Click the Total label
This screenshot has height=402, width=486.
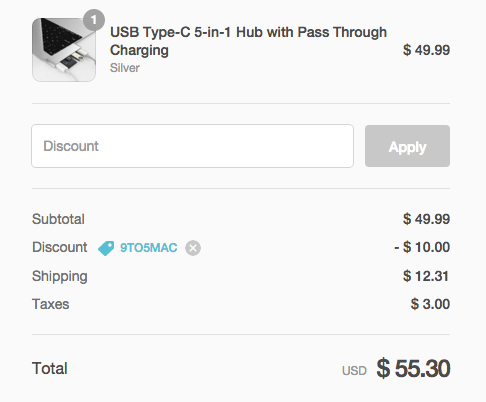coord(50,369)
